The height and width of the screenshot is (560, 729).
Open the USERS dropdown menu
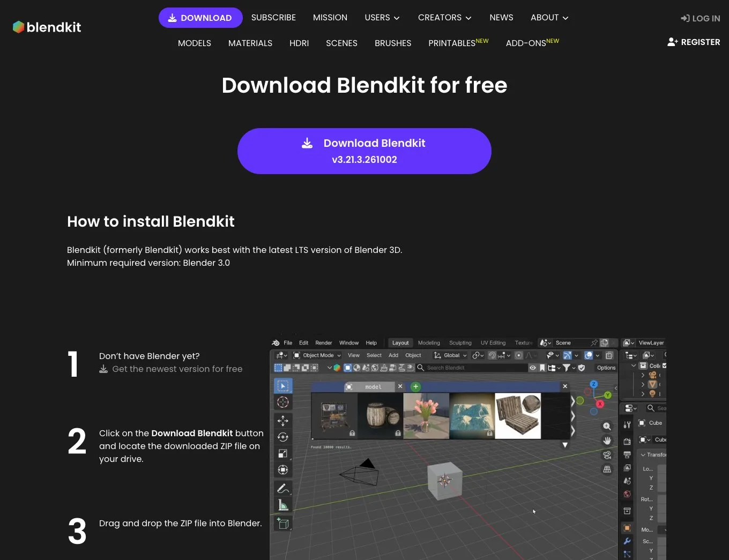382,18
